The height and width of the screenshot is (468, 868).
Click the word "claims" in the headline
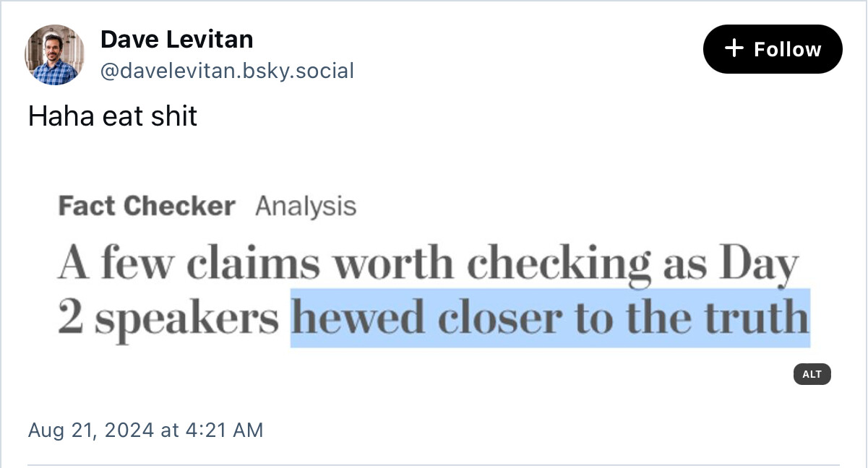[252, 263]
